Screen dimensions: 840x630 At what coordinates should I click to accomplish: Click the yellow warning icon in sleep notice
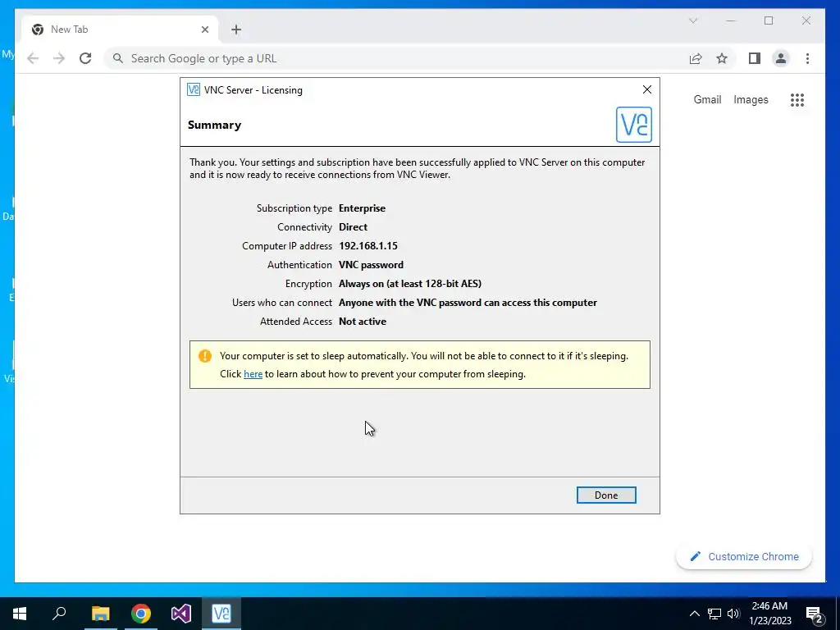click(204, 356)
